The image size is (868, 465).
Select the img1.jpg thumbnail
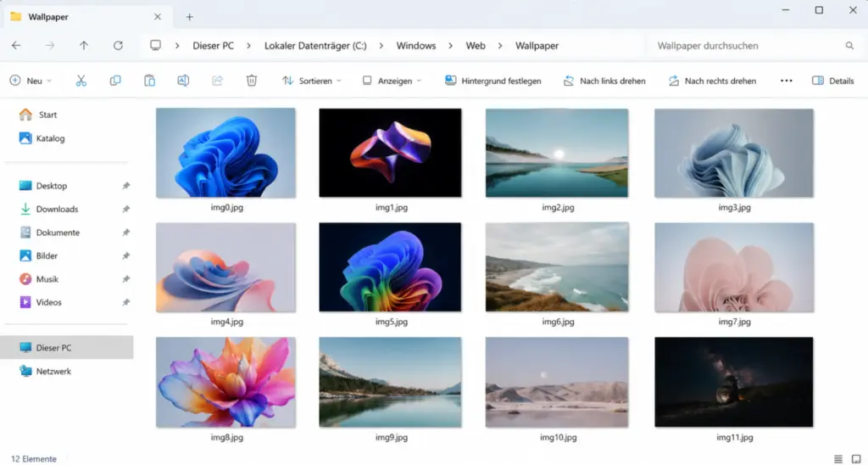point(390,153)
